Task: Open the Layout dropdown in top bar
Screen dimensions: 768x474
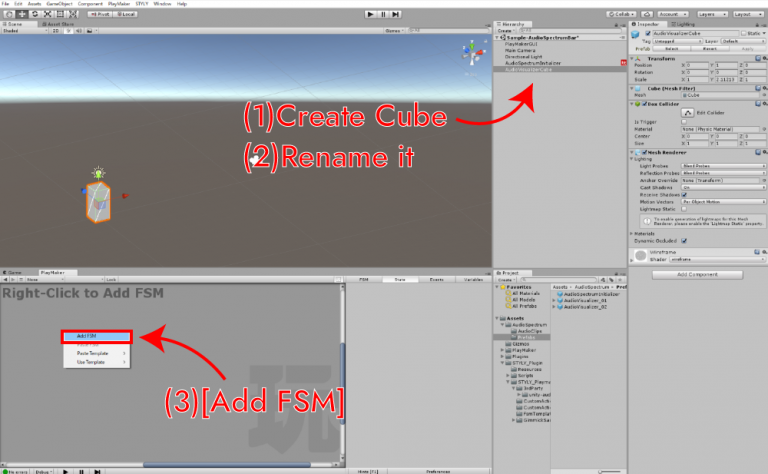Action: tap(743, 15)
